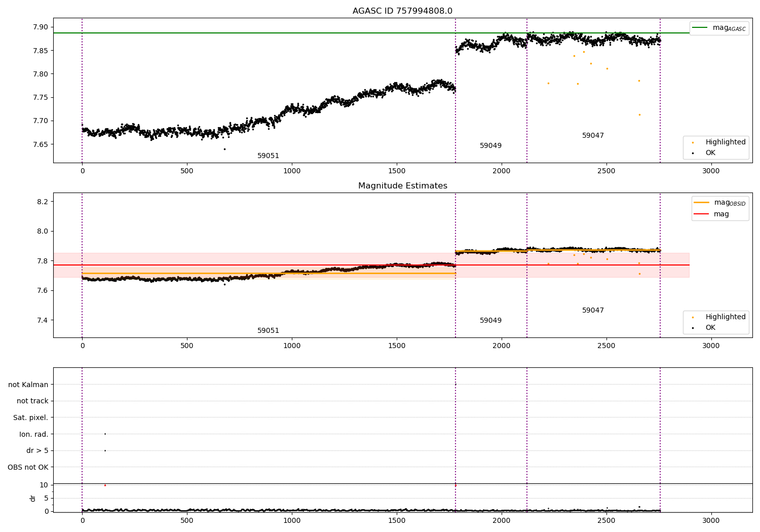Click the 'dr' y-axis label of the bottom plot

click(33, 499)
